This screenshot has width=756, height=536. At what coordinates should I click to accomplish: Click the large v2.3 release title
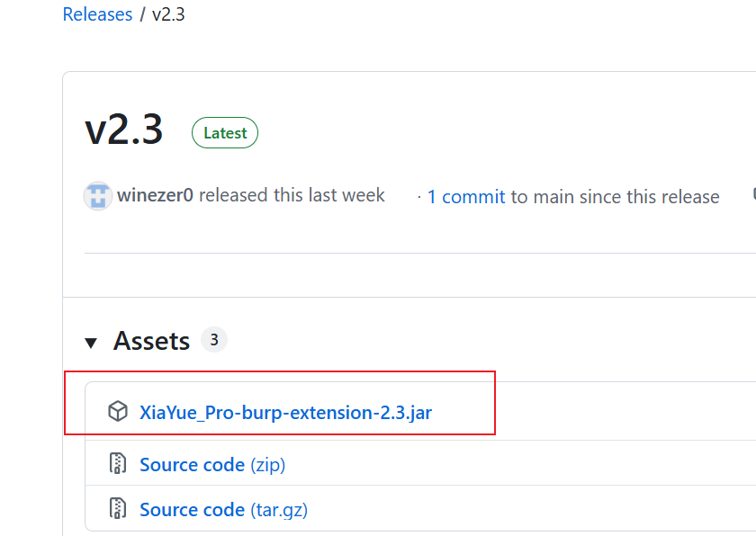[124, 130]
